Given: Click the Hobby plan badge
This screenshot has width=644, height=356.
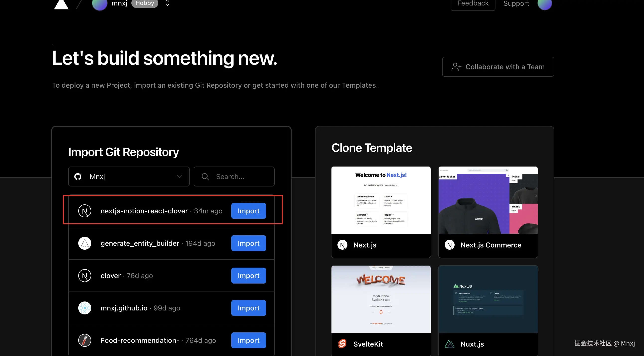Looking at the screenshot, I should coord(145,3).
